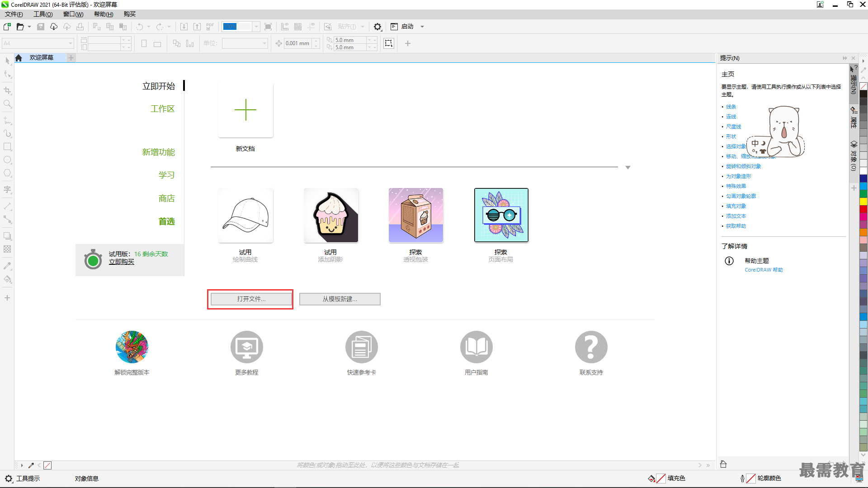Select 新增功能 in welcome sidebar
The height and width of the screenshot is (488, 868).
pos(159,152)
